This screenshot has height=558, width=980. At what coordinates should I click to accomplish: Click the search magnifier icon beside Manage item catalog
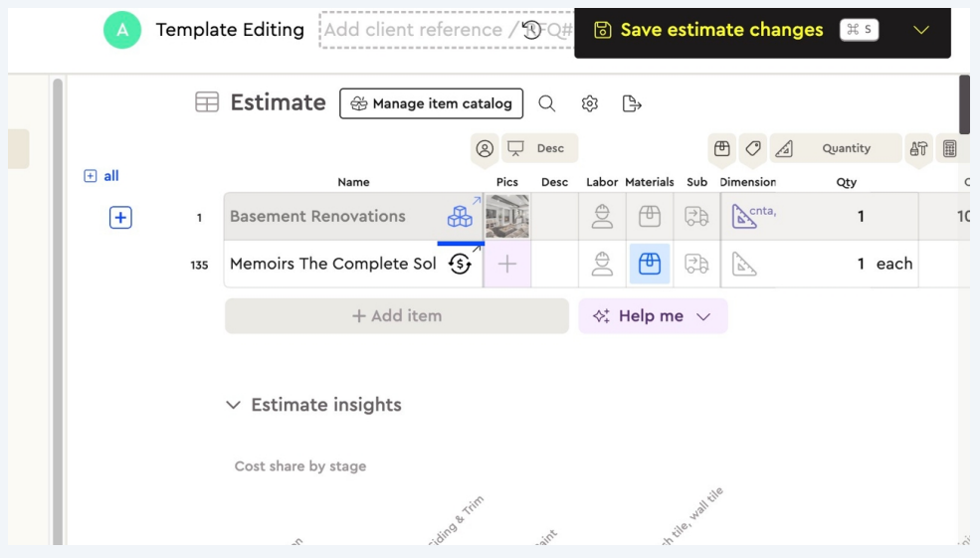(547, 103)
